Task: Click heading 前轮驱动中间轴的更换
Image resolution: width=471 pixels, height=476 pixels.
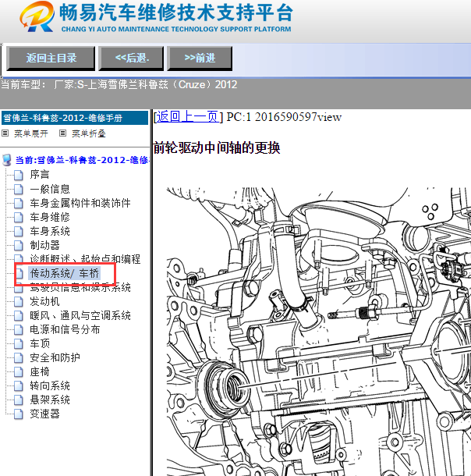Action: (217, 148)
